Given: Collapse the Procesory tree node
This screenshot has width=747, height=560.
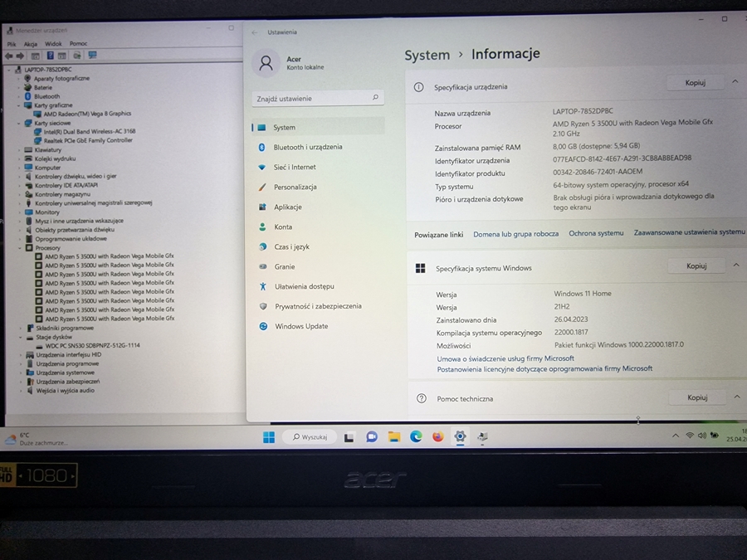Looking at the screenshot, I should (20, 248).
